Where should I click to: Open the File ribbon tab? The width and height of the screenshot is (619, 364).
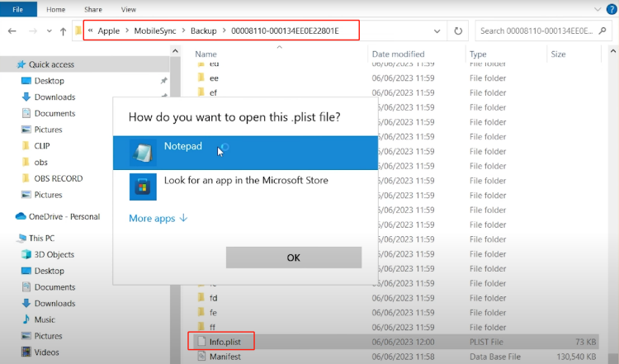tap(18, 9)
